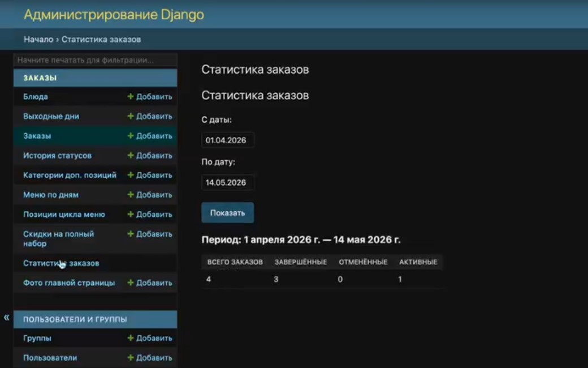Click the По дату date field
Screen dimensions: 588x368
(228, 182)
